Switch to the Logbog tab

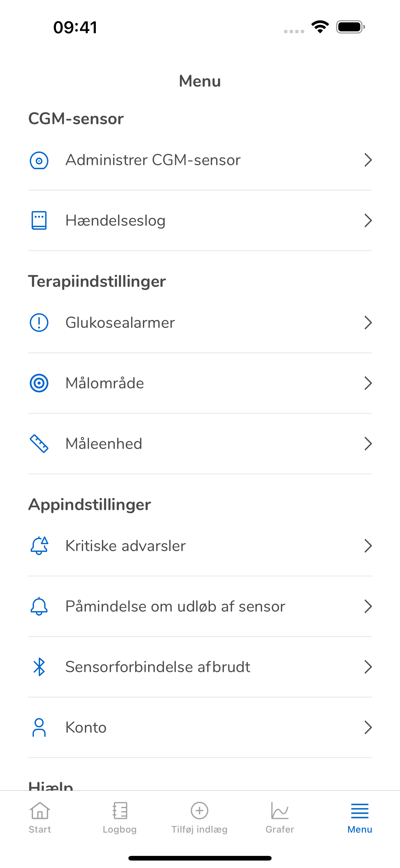(x=120, y=817)
